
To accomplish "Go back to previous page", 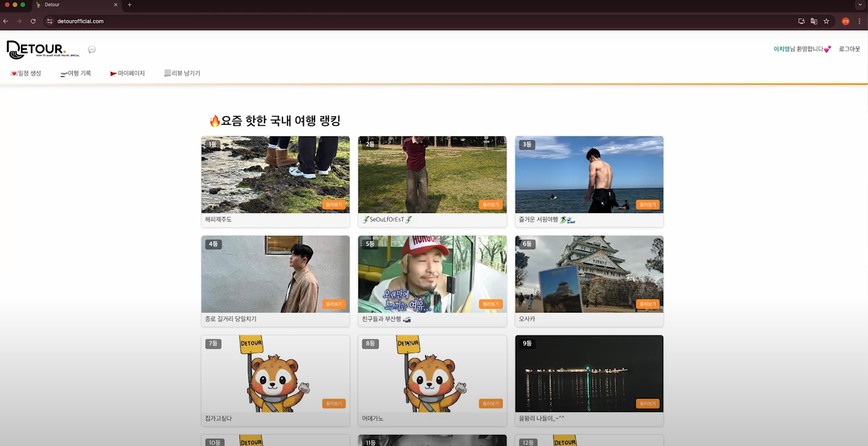I will tap(6, 21).
